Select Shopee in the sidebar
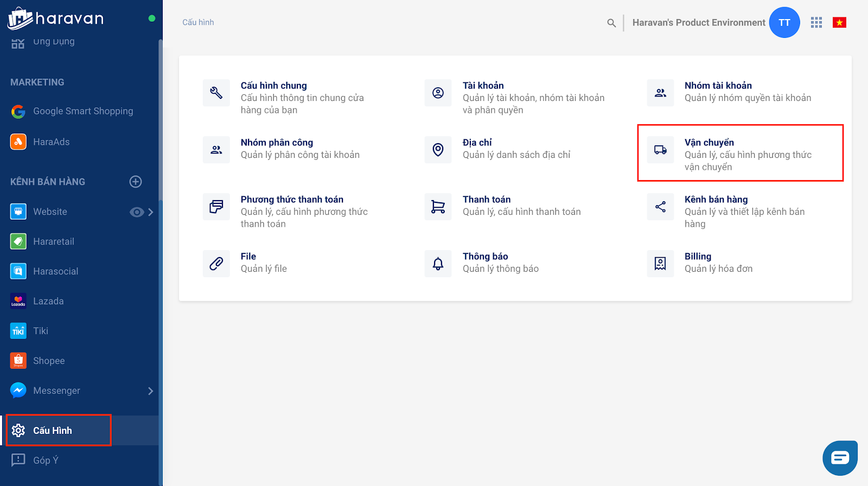The height and width of the screenshot is (486, 868). 48,361
